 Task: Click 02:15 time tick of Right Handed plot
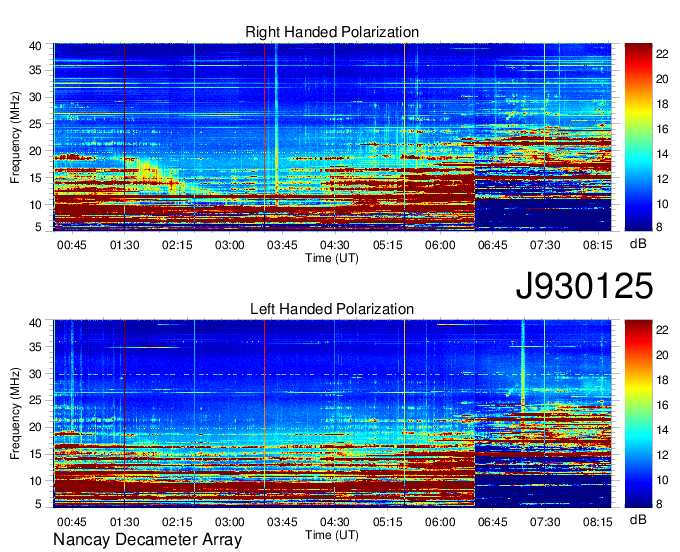point(177,245)
